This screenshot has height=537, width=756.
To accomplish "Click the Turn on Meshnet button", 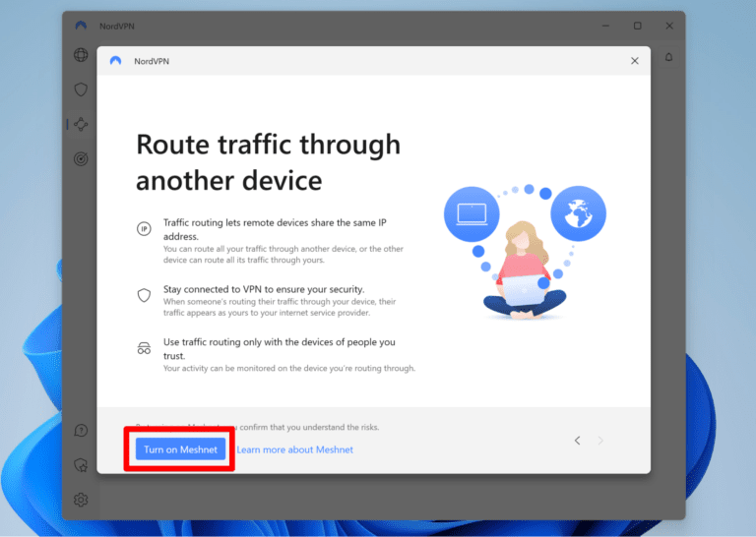I will point(181,449).
